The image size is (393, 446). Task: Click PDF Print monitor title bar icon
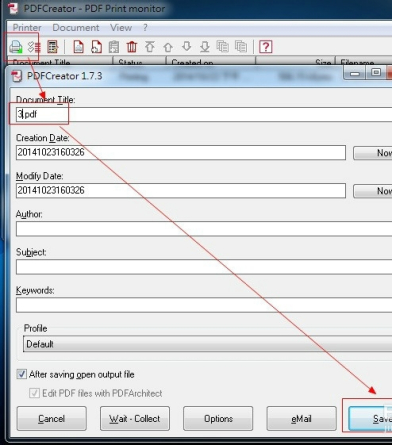point(13,8)
